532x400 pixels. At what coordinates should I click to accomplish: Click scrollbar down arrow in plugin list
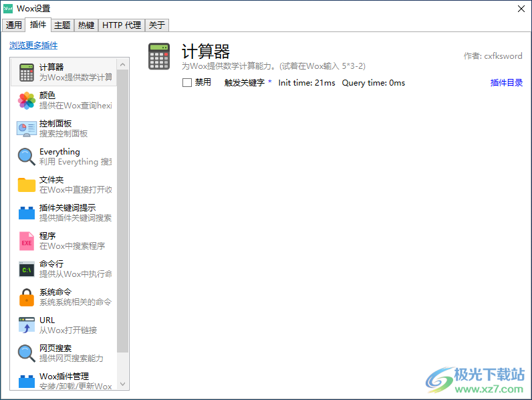pos(122,384)
